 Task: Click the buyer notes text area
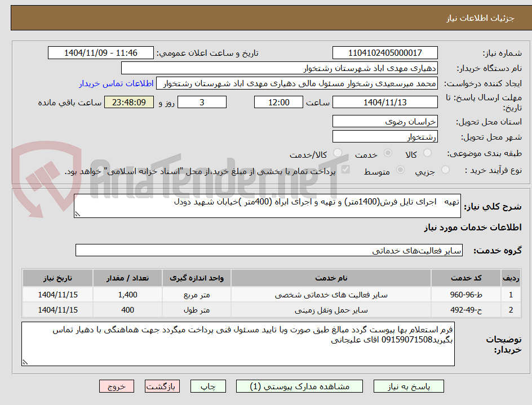point(238,344)
